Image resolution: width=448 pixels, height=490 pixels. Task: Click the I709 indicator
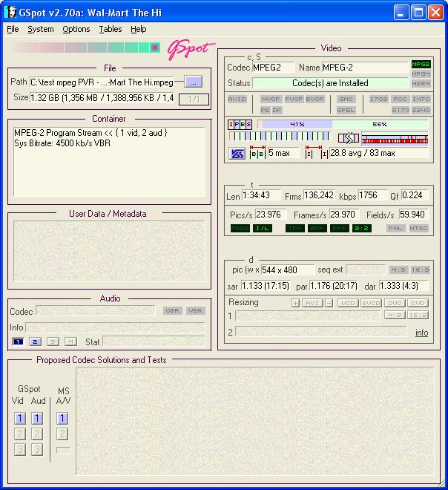tap(379, 99)
